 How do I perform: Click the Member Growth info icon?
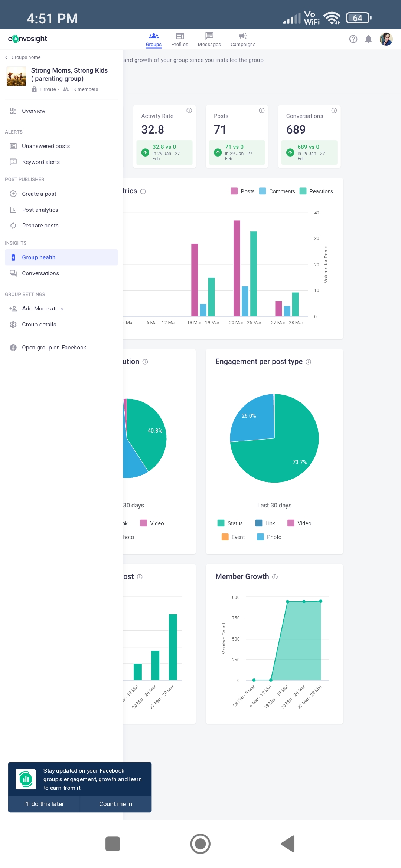[275, 577]
